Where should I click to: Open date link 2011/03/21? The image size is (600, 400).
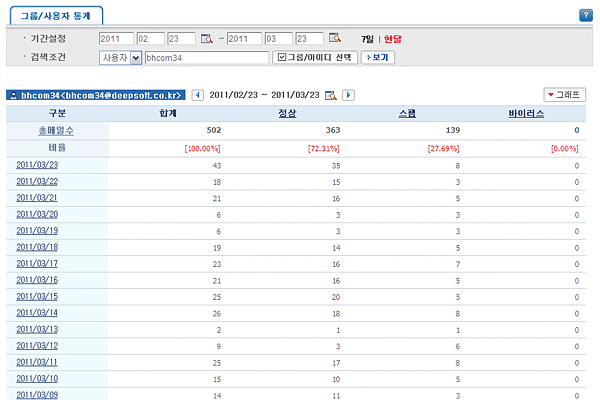click(37, 198)
